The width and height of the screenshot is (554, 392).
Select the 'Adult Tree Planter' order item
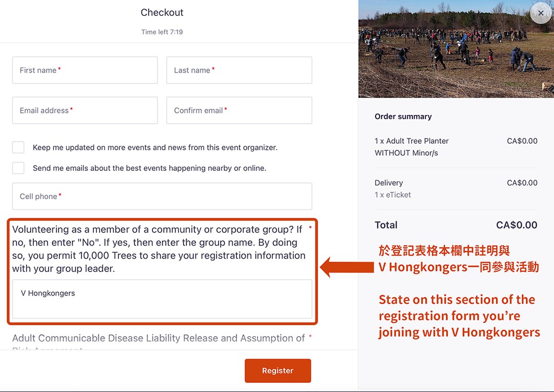pyautogui.click(x=456, y=147)
